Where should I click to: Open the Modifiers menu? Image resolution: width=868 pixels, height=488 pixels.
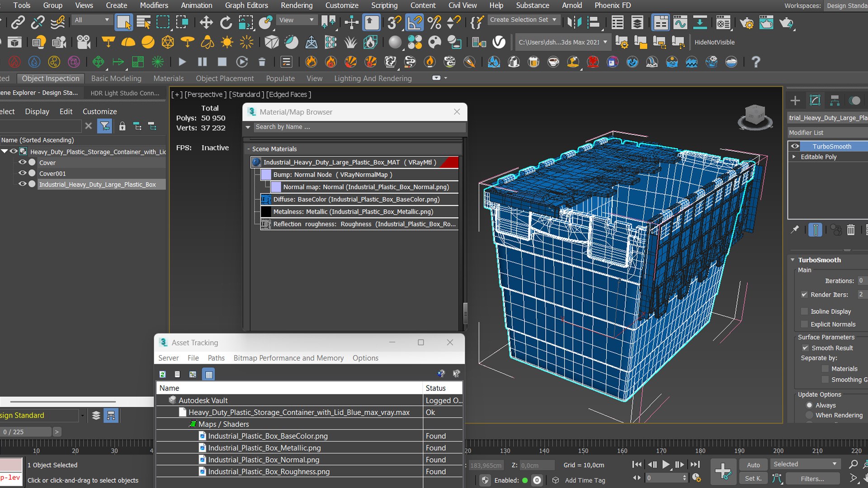[x=154, y=5]
